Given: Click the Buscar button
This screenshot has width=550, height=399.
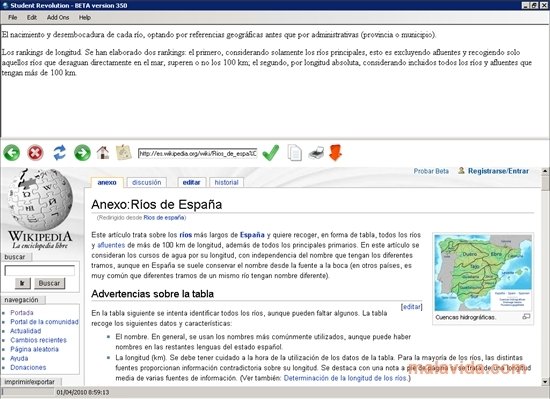Looking at the screenshot, I should (49, 283).
